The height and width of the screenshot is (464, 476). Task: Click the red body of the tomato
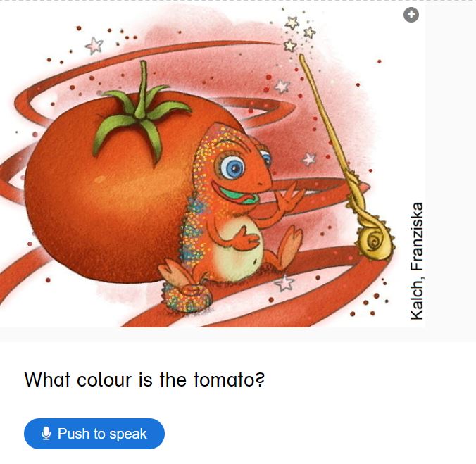[100, 197]
